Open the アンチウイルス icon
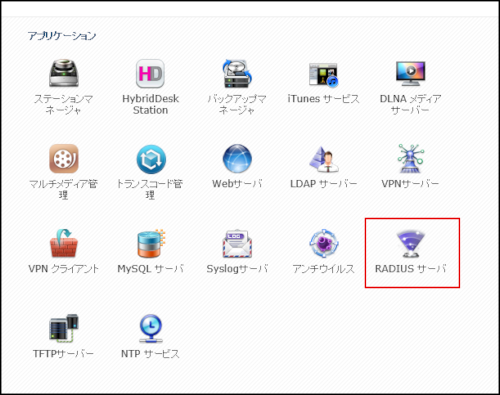This screenshot has height=395, width=500. coord(324,244)
